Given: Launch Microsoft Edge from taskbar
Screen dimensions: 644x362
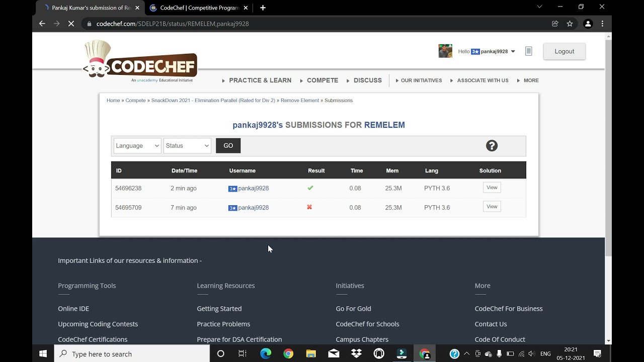Looking at the screenshot, I should tap(265, 354).
